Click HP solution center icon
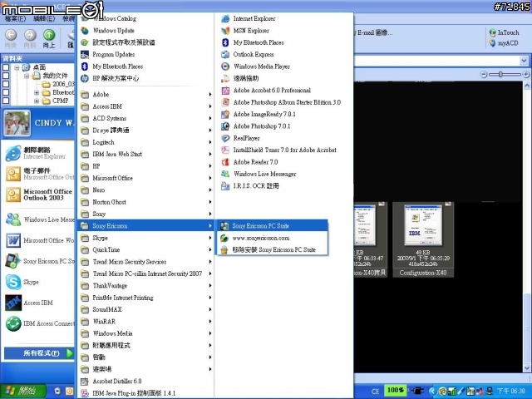Viewport: 532px width, 399px height. (85, 78)
